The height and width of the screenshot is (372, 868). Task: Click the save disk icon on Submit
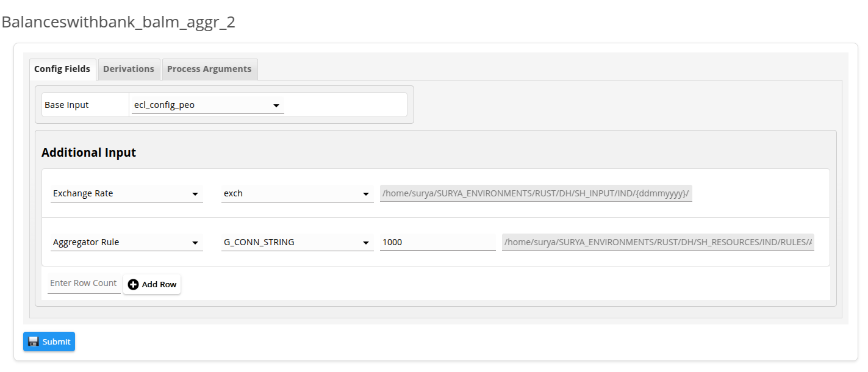coord(34,342)
